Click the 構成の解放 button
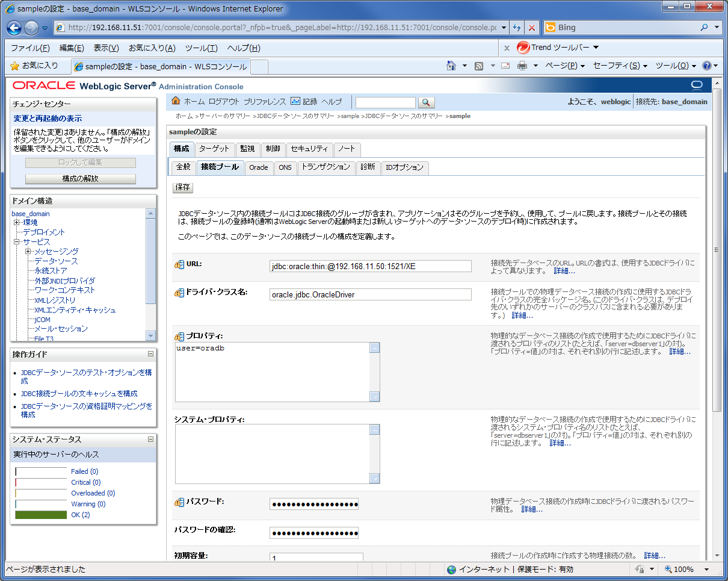Screen dimensions: 728x581 81,179
